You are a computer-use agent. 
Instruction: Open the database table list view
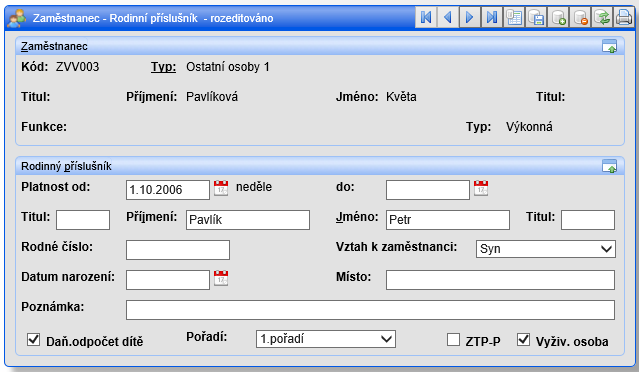[x=514, y=18]
